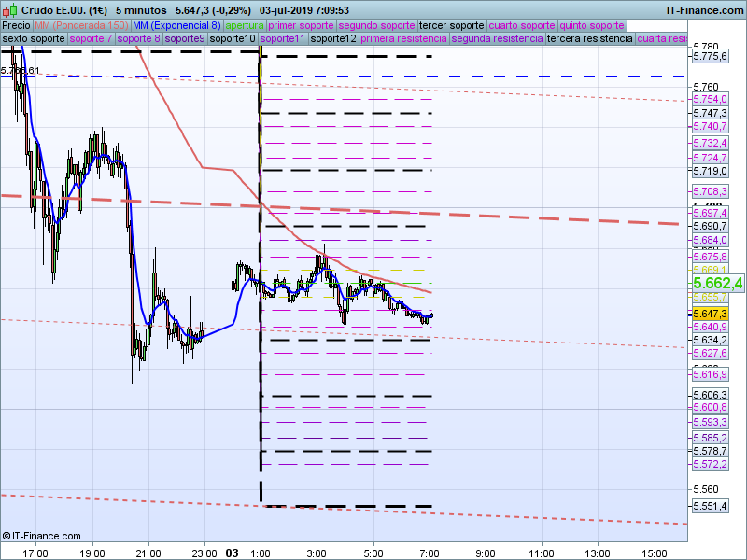Choose the tercer soporte label
Viewport: 747px width, 560px height.
[x=452, y=25]
